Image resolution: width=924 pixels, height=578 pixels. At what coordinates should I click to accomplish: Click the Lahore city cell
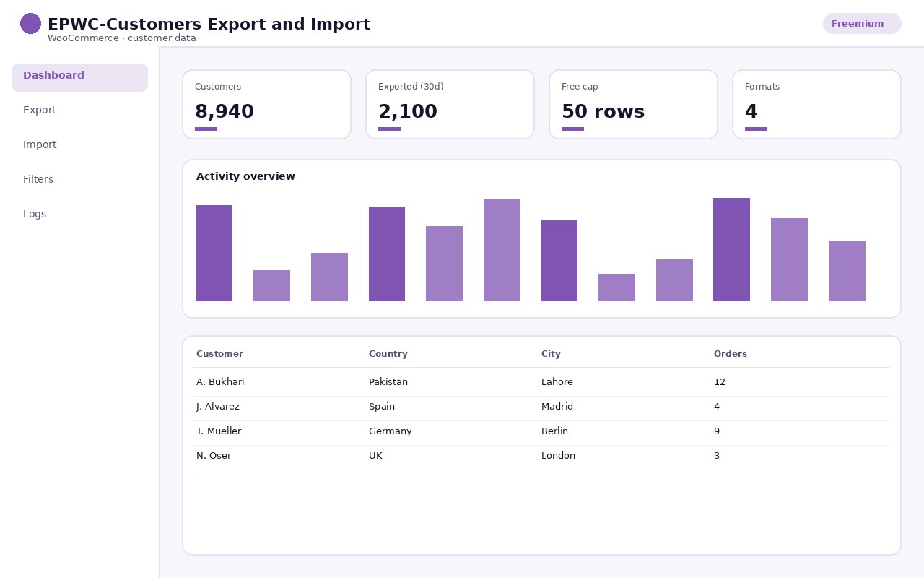pyautogui.click(x=557, y=382)
